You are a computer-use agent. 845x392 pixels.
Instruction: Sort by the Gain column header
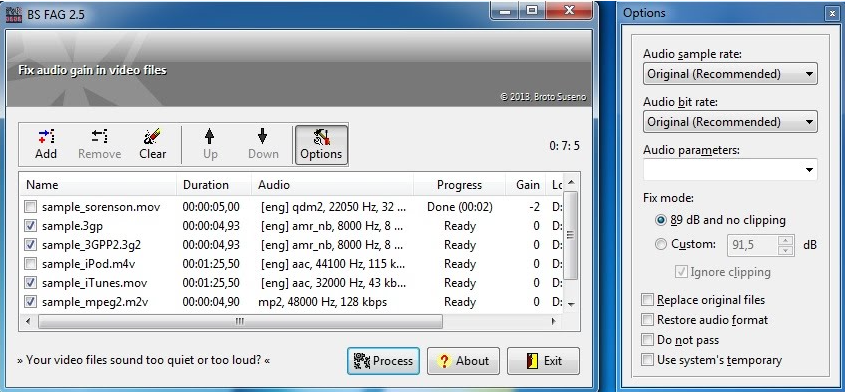525,184
